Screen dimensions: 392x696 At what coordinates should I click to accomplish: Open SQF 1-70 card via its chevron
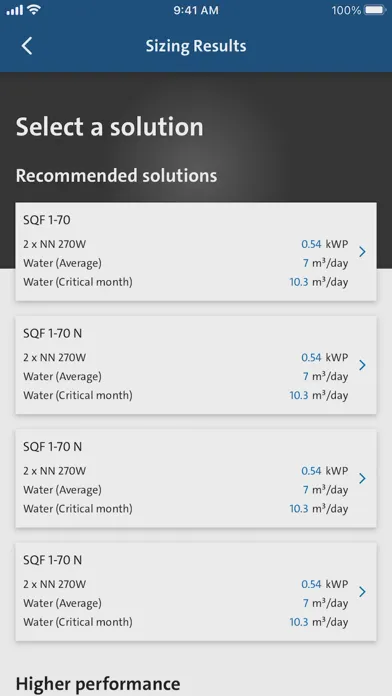tap(362, 252)
